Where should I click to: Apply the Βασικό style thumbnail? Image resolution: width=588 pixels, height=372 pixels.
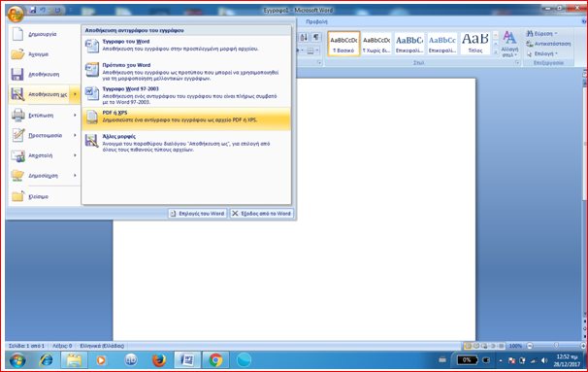343,44
